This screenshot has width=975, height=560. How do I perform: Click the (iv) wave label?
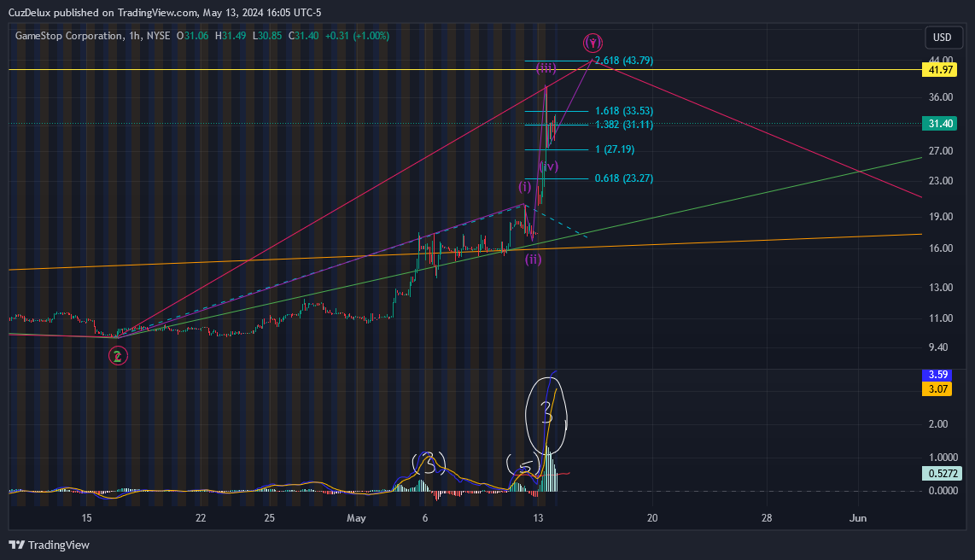pos(548,166)
